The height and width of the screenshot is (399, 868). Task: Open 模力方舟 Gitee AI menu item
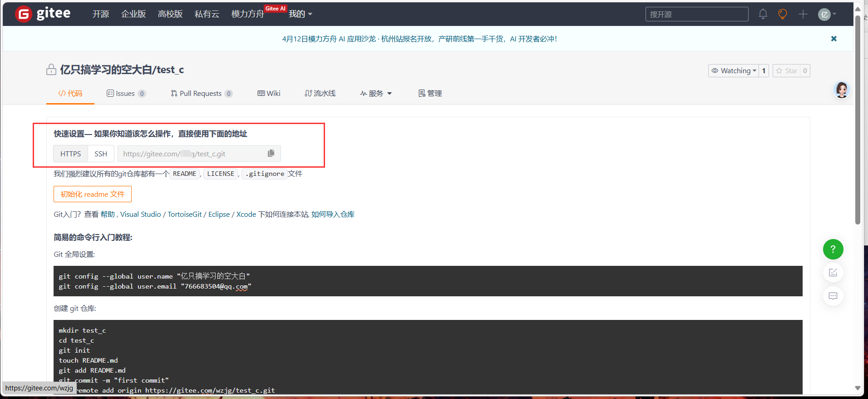248,14
